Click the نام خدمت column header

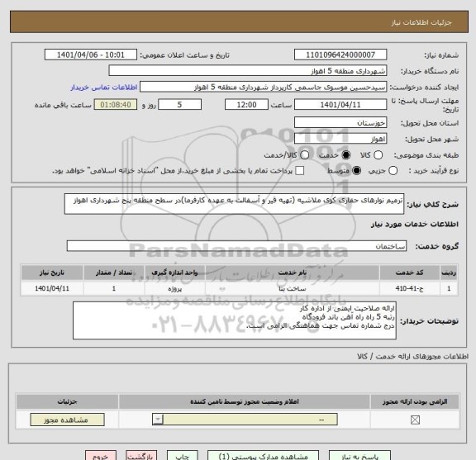coord(293,273)
